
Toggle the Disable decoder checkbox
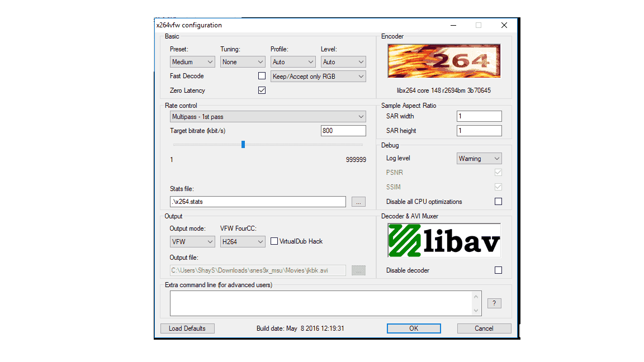[x=498, y=270]
